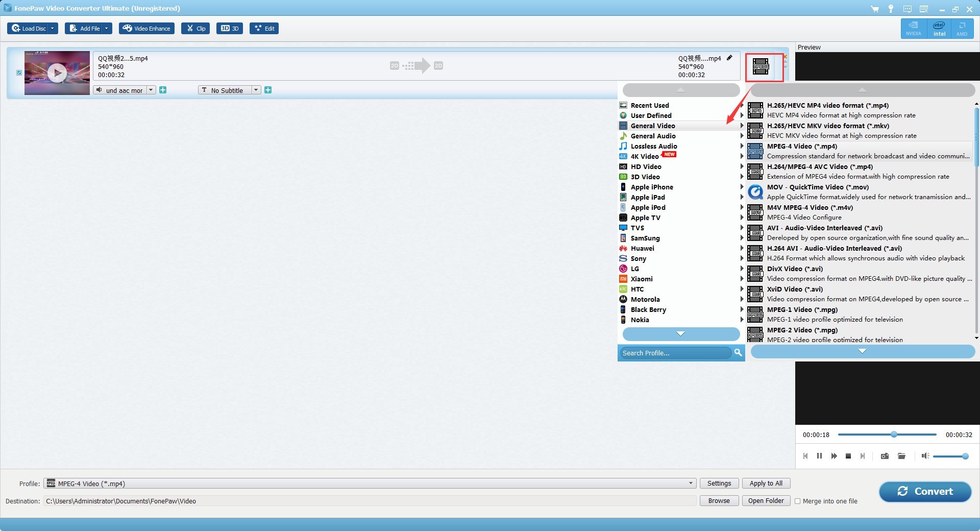Click the Clip scissors button
Viewport: 980px width, 531px height.
[x=195, y=29]
